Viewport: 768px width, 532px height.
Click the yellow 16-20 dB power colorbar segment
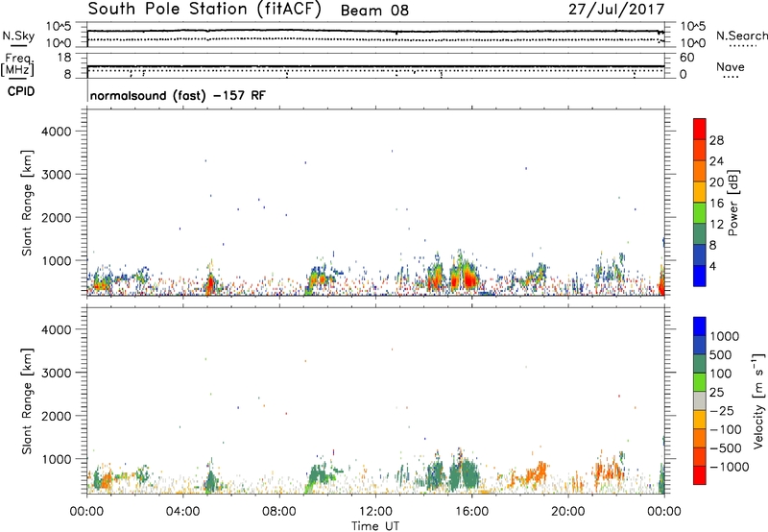[x=700, y=192]
